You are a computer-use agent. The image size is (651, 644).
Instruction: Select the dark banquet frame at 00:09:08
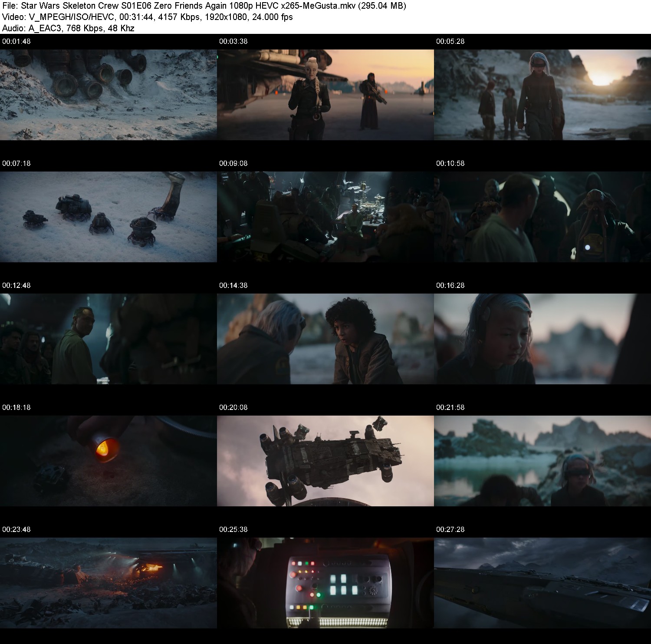coord(325,217)
